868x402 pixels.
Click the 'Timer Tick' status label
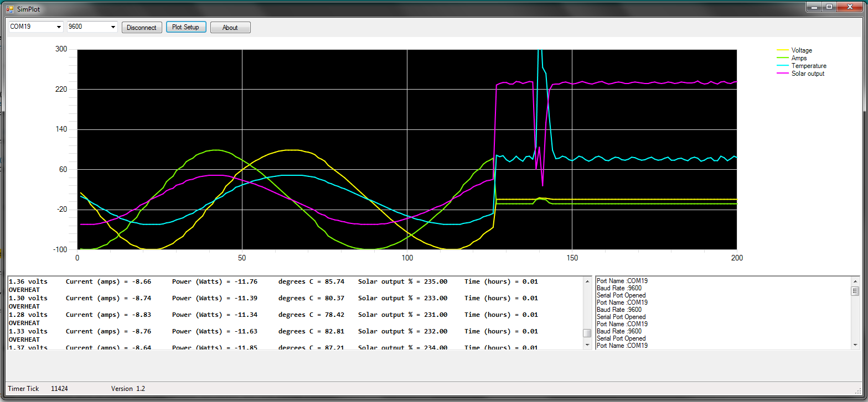(x=23, y=389)
